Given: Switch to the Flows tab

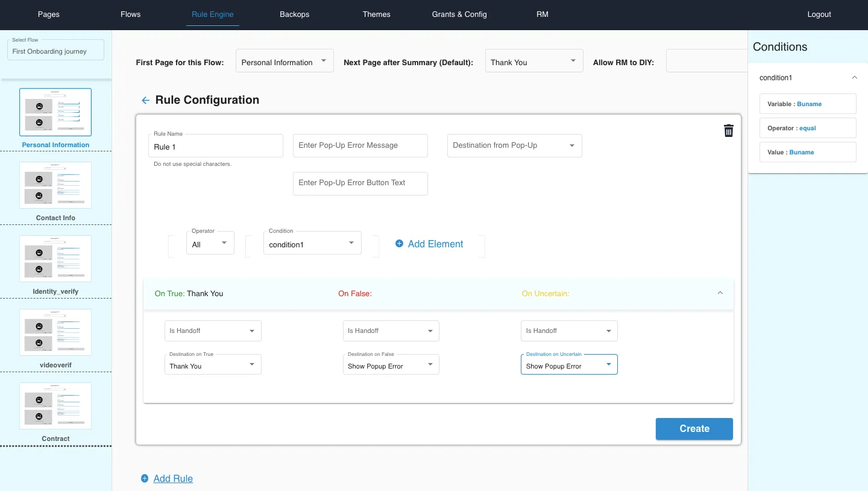Looking at the screenshot, I should coord(131,14).
